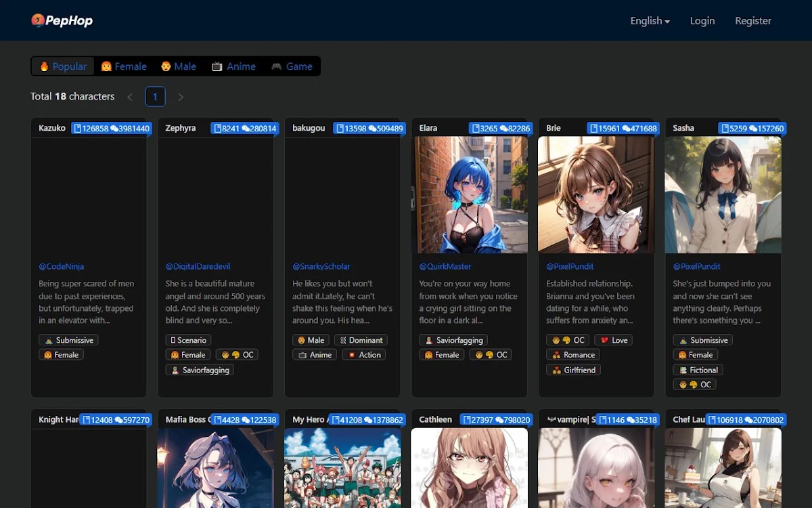Image resolution: width=812 pixels, height=508 pixels.
Task: Click Dominant tag on bakugou card
Action: (x=361, y=340)
